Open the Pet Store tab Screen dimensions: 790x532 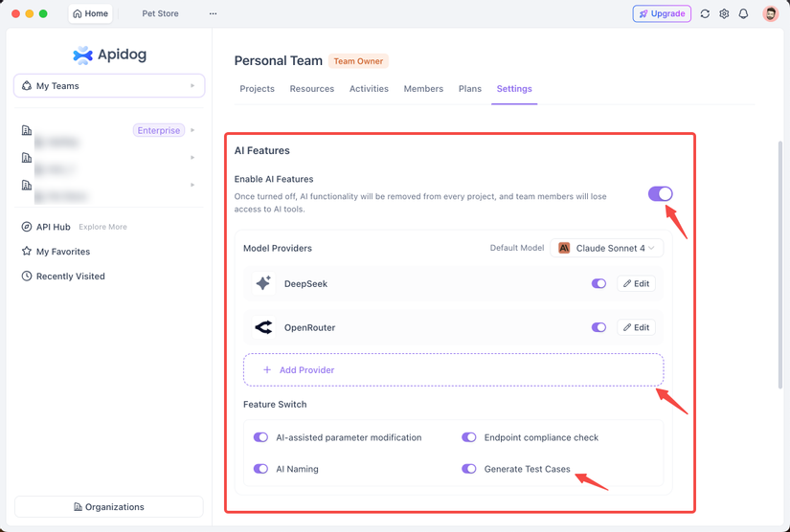[160, 13]
